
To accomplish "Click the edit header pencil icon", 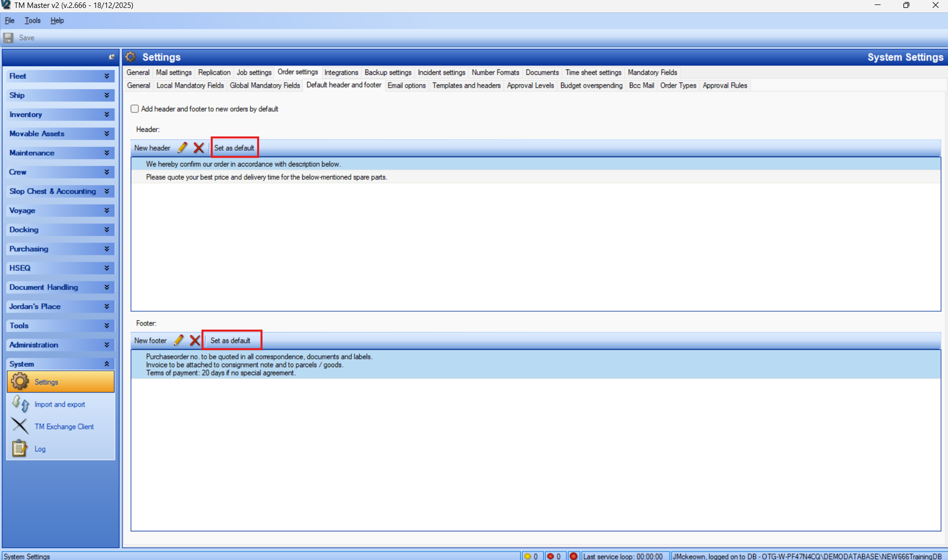I will (182, 148).
